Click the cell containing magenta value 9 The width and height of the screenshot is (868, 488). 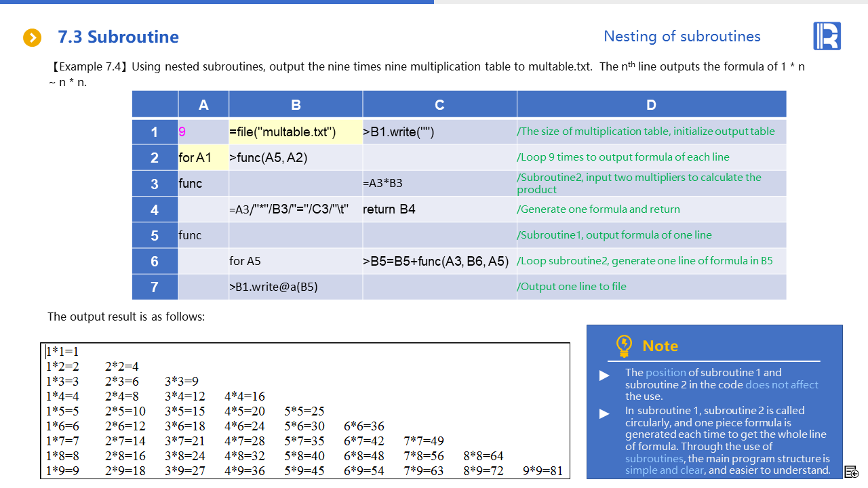tap(203, 131)
